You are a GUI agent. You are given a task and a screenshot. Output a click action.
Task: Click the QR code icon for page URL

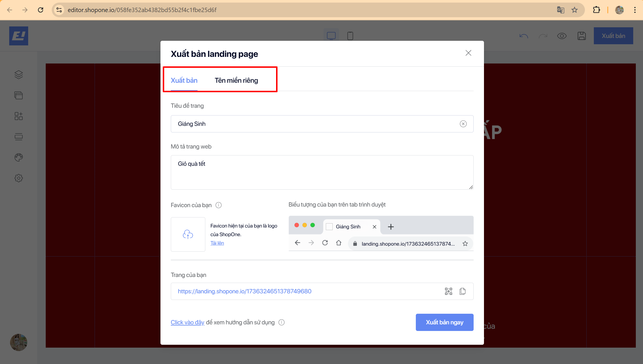448,291
